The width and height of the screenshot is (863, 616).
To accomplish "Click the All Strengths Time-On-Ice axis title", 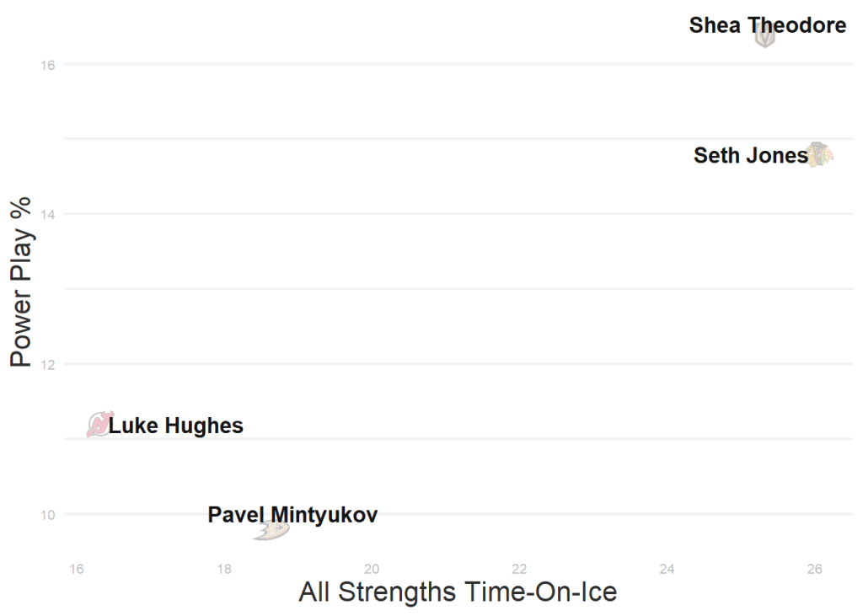I will click(458, 592).
